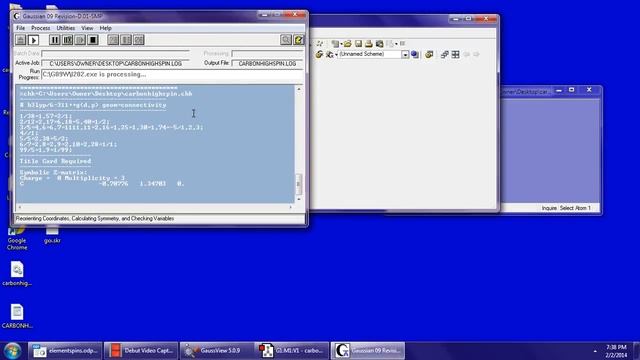The image size is (640, 360).
Task: Click the middle batch control toolbar icon
Action: pyautogui.click(x=126, y=40)
